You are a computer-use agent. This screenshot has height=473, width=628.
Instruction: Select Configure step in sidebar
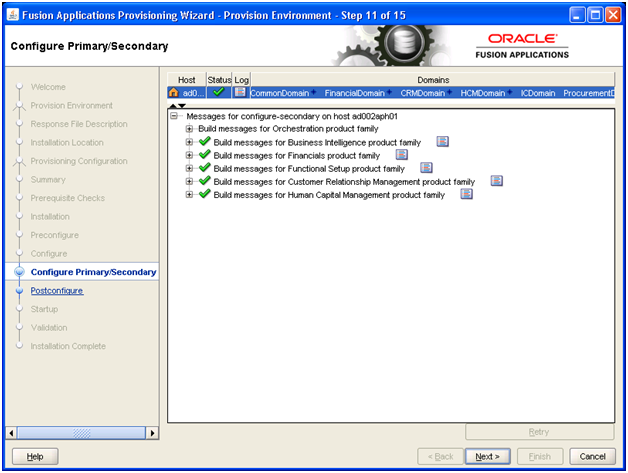49,254
